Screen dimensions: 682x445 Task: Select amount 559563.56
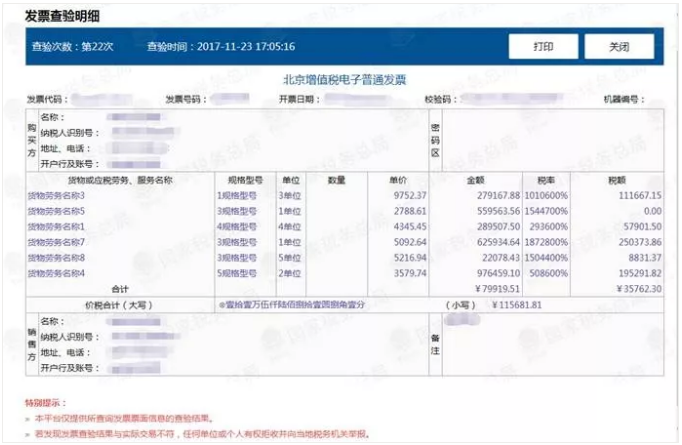(x=498, y=211)
